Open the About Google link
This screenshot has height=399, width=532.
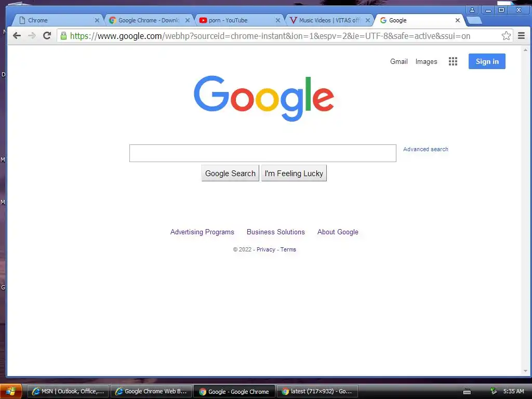338,232
